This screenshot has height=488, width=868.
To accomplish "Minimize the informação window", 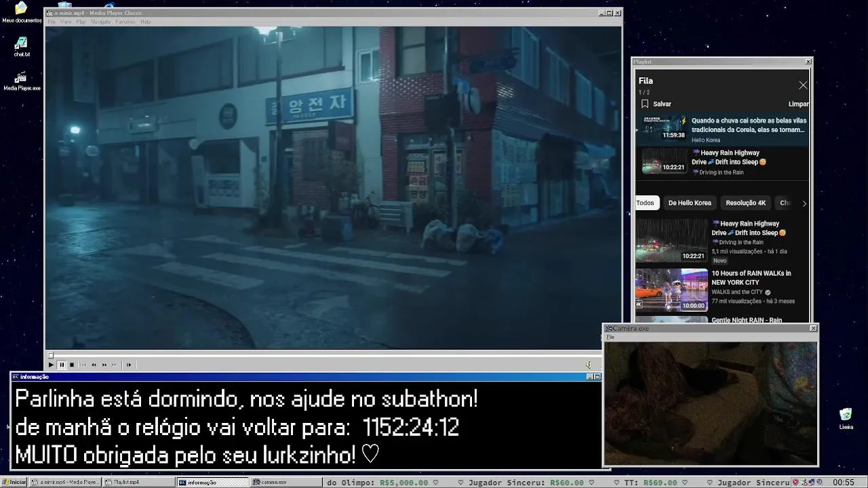I will coord(589,377).
